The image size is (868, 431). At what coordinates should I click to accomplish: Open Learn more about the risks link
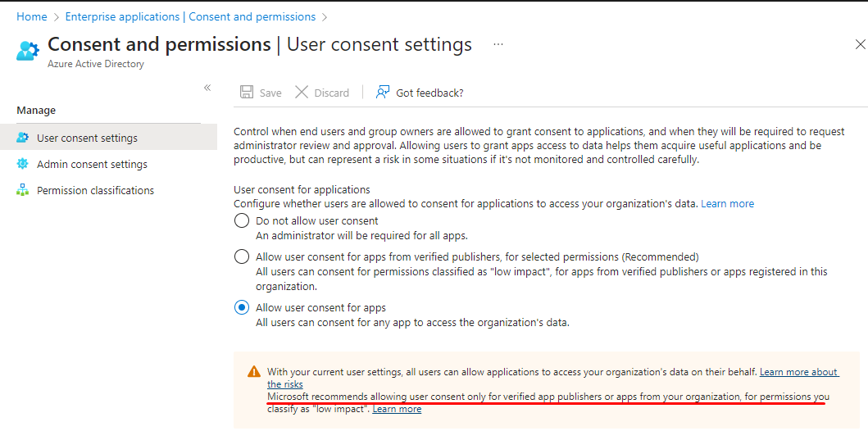(x=798, y=372)
